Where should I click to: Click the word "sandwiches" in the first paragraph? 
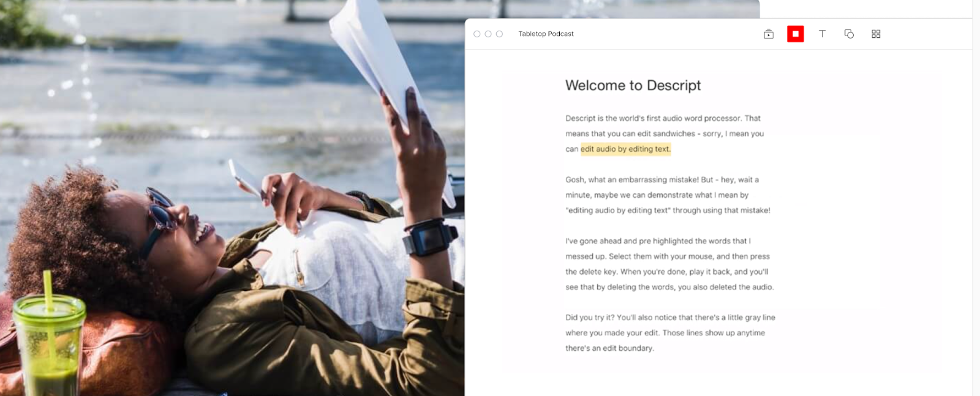click(x=674, y=133)
